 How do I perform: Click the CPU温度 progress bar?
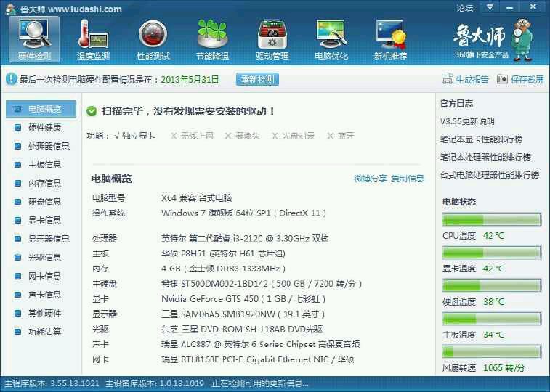(x=491, y=220)
